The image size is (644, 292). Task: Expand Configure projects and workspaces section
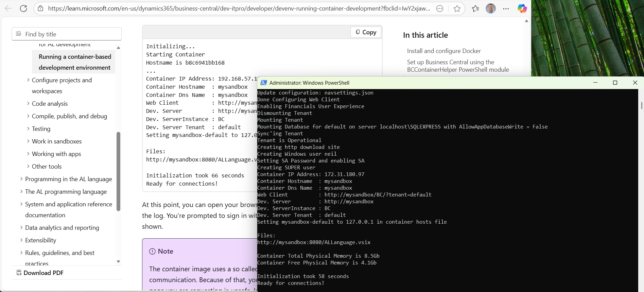coord(28,80)
